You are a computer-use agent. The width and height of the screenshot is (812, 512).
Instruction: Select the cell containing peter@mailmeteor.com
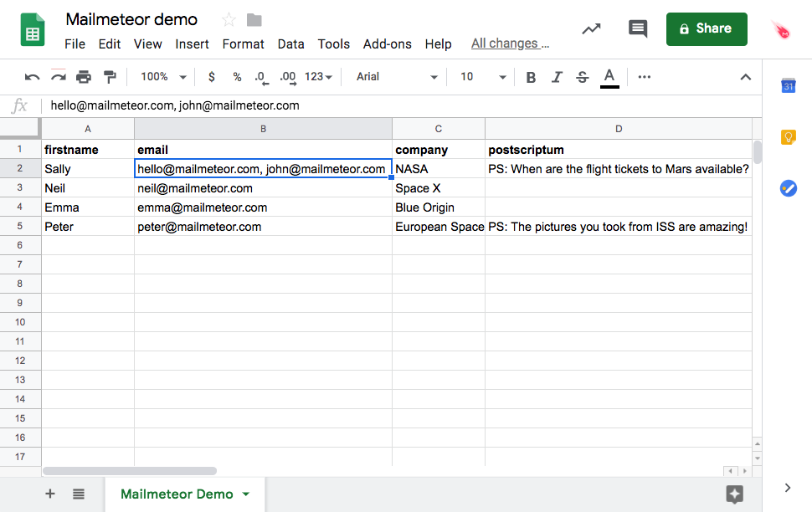263,226
